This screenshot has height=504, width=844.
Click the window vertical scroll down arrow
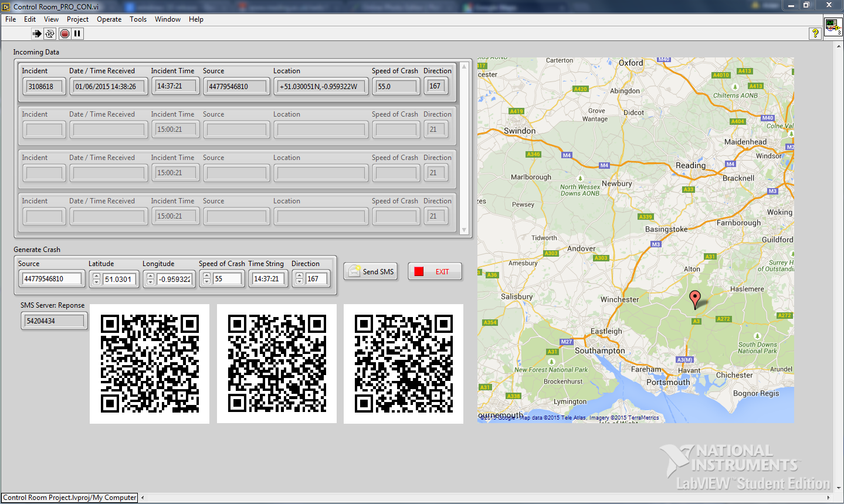[x=839, y=488]
